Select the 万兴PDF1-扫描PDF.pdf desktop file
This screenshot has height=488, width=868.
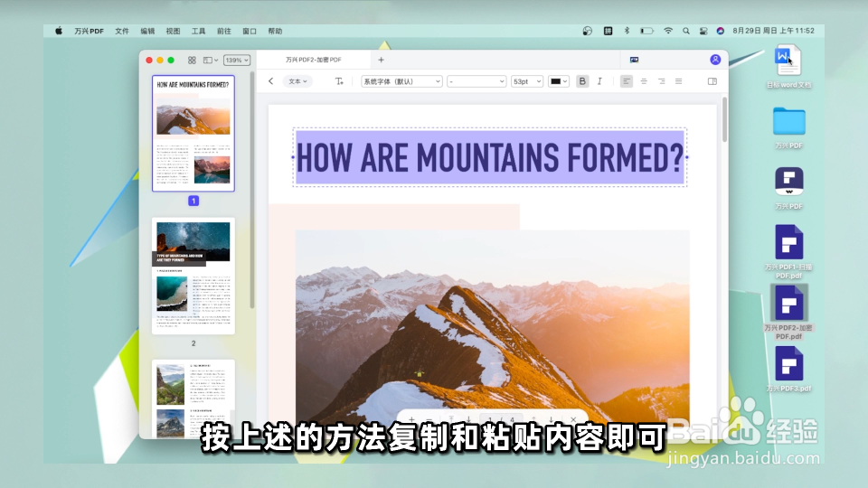[788, 252]
